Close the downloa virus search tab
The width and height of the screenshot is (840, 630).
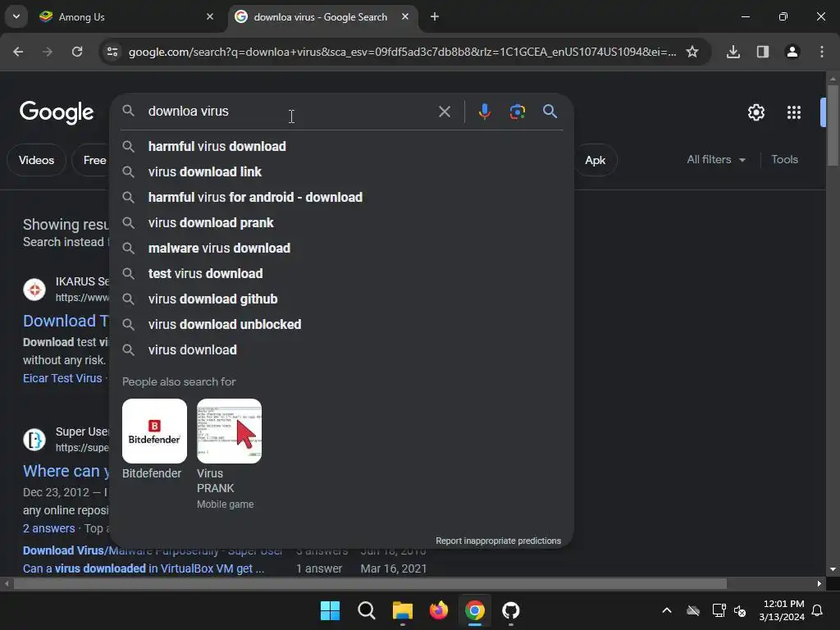(x=405, y=16)
